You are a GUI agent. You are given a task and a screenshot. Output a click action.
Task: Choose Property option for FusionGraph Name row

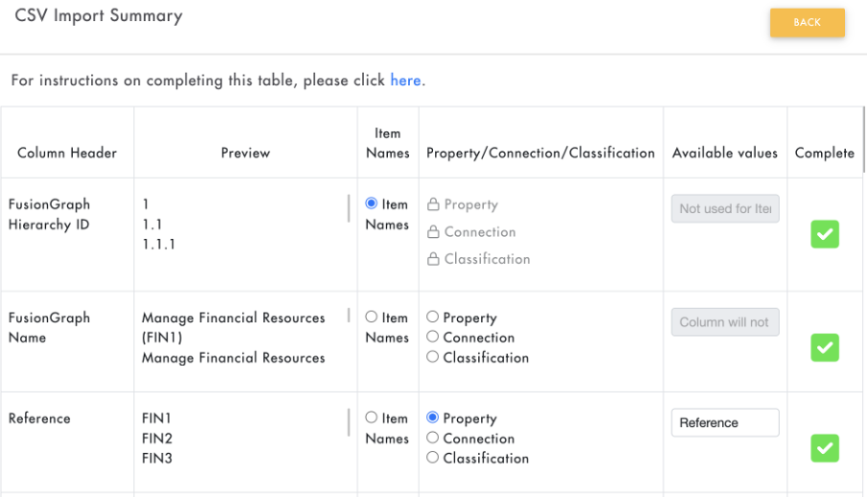pyautogui.click(x=433, y=317)
